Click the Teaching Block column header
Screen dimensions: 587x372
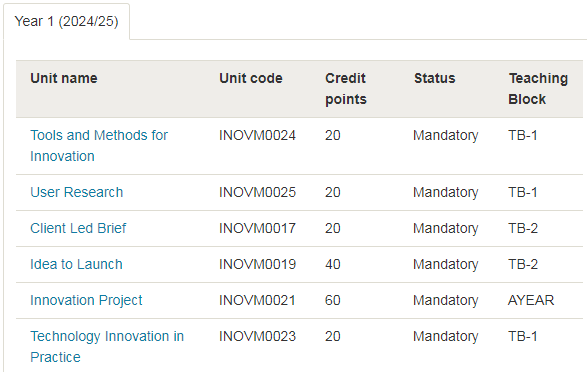pos(538,89)
